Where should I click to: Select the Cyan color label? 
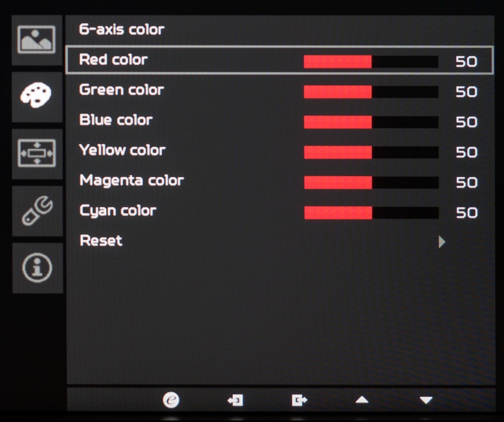coord(118,211)
